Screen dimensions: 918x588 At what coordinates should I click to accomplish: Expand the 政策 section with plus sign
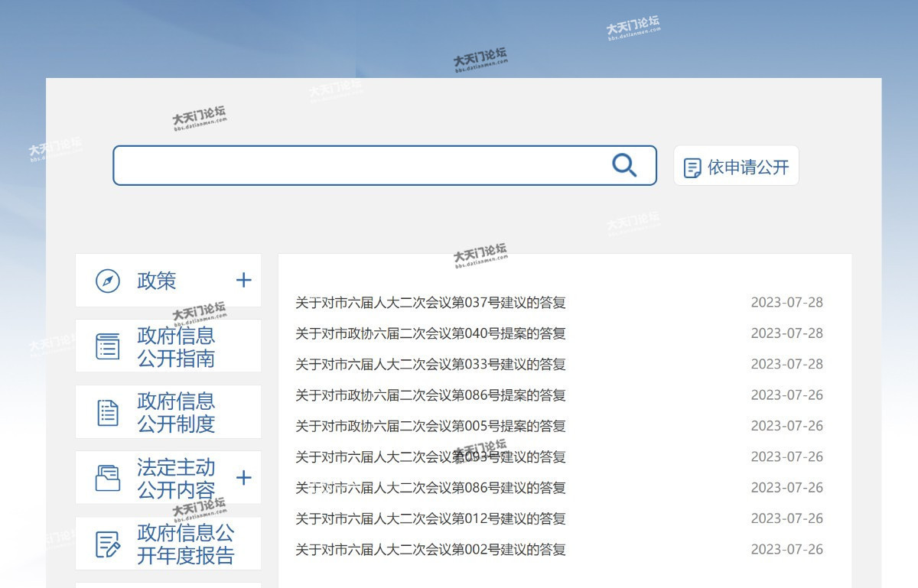(243, 281)
